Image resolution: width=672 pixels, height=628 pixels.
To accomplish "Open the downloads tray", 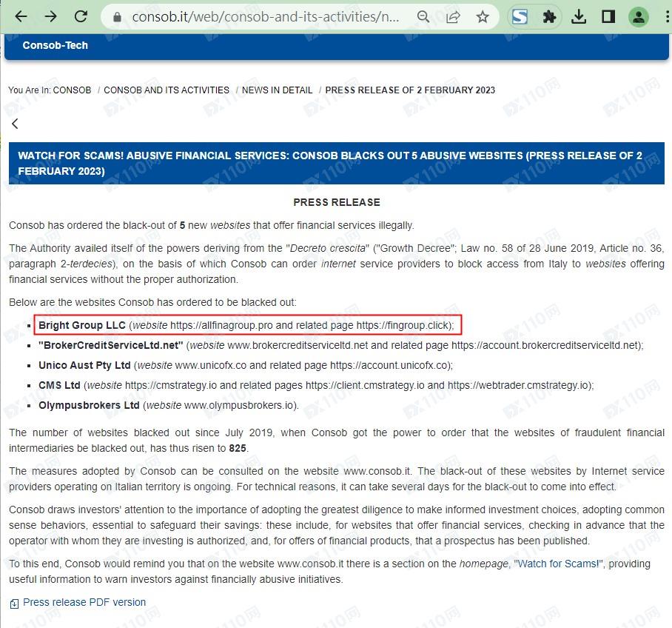I will click(579, 17).
